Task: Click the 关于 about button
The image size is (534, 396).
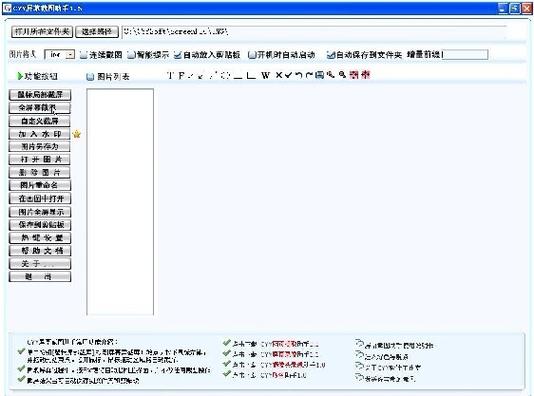Action: (40, 264)
